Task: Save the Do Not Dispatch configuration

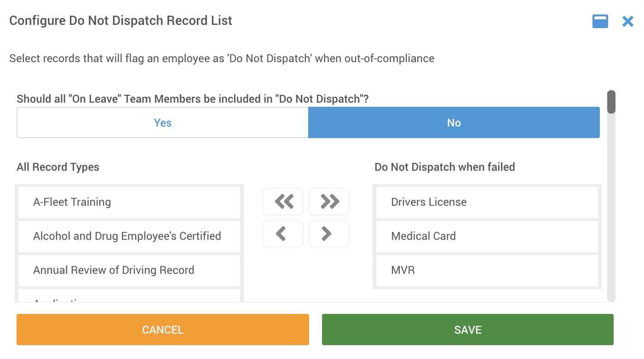Action: click(468, 330)
